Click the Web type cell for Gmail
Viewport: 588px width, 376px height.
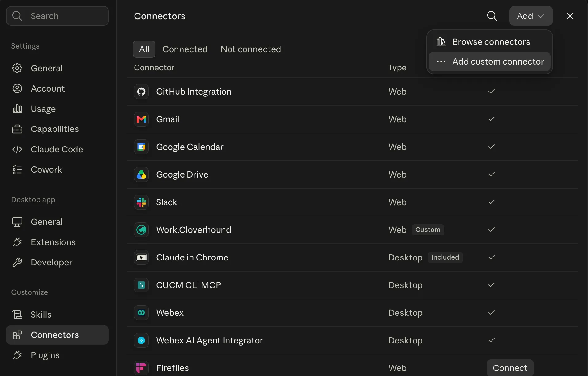coord(397,119)
